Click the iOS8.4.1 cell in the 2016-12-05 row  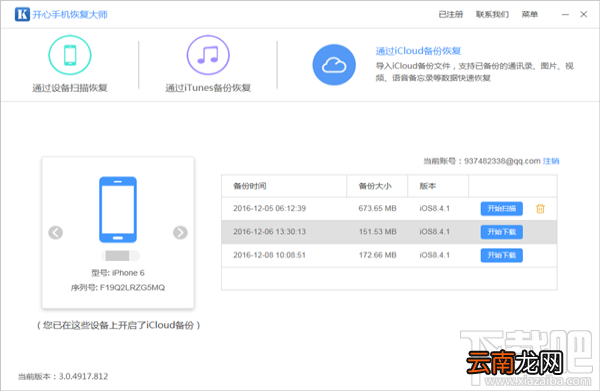pyautogui.click(x=434, y=209)
